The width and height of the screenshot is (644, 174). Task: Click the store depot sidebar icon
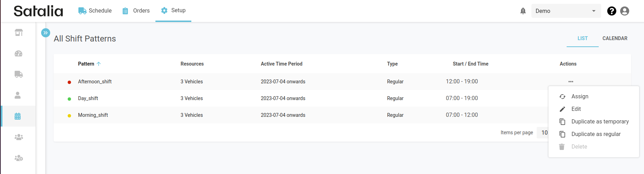pos(19,32)
